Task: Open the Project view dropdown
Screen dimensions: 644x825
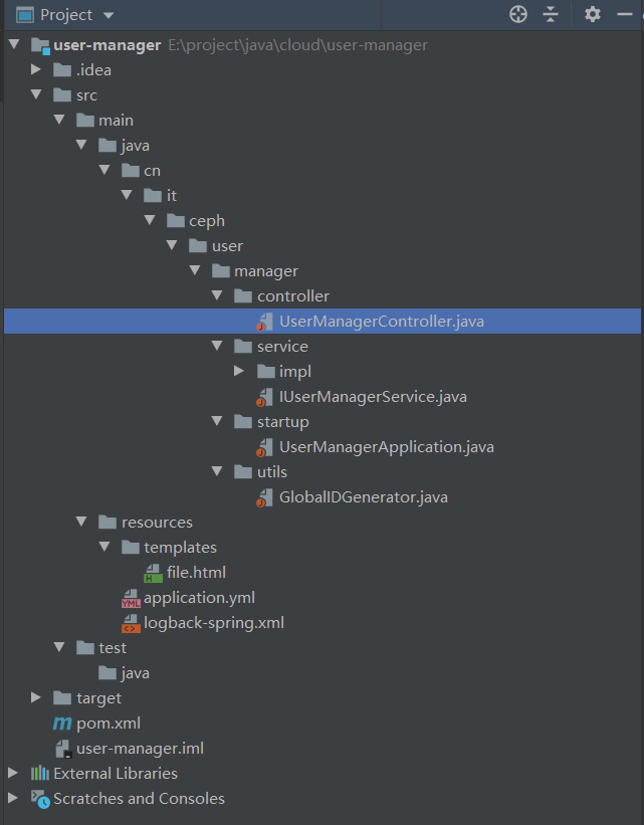Action: (x=108, y=15)
